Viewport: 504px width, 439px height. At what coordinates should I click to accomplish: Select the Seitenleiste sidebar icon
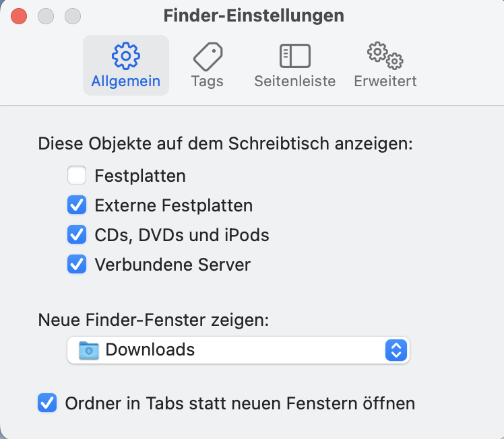click(294, 55)
